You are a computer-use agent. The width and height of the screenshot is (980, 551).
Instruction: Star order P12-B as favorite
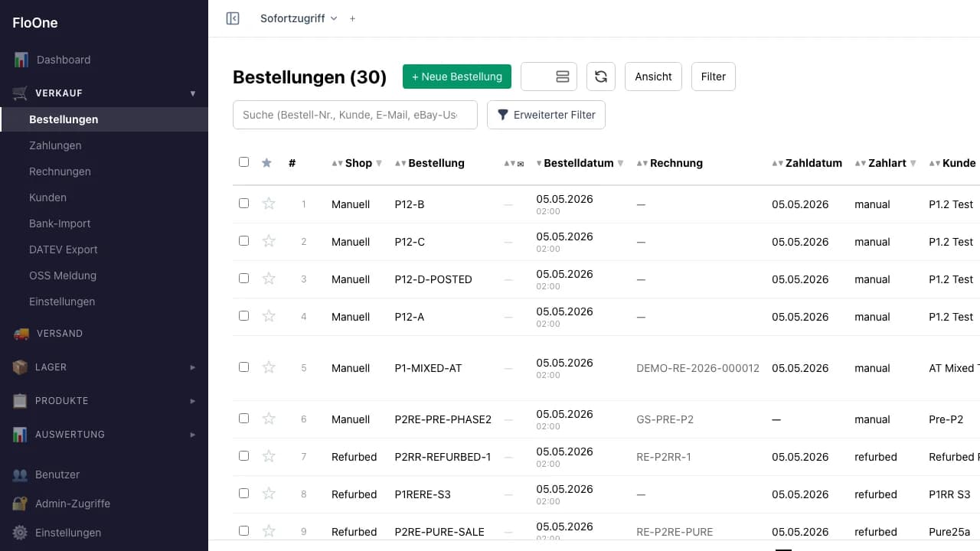[x=269, y=204]
